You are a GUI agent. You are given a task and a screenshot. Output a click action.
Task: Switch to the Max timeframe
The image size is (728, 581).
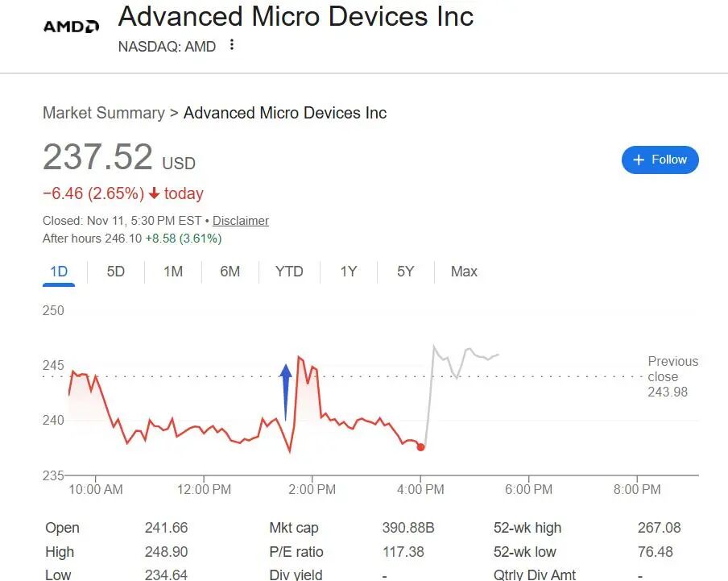click(x=463, y=272)
